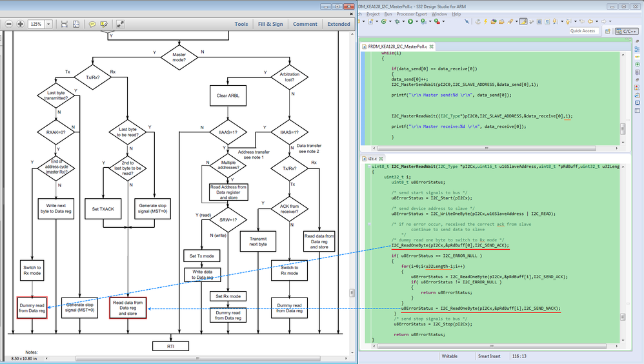Open the Help menu
The height and width of the screenshot is (364, 644).
tap(456, 14)
